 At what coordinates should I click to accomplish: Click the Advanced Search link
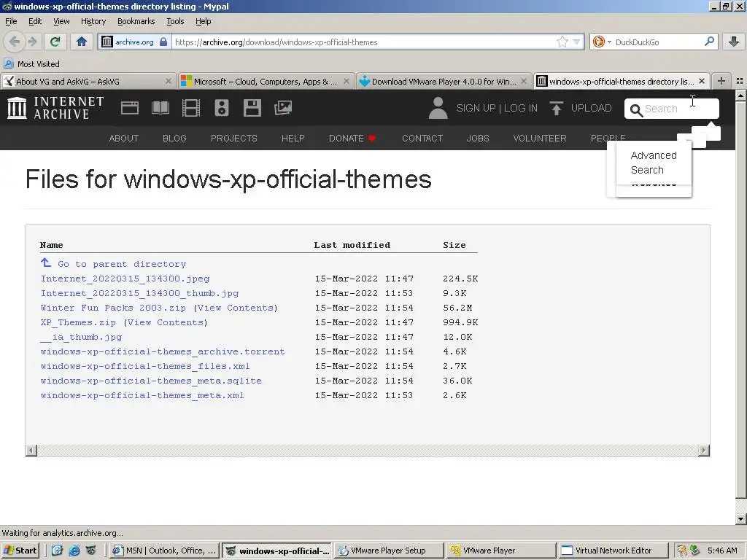654,163
